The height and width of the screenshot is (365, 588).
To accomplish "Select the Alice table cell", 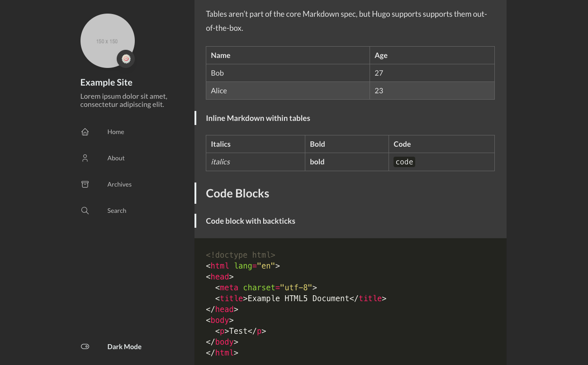I will coord(288,91).
